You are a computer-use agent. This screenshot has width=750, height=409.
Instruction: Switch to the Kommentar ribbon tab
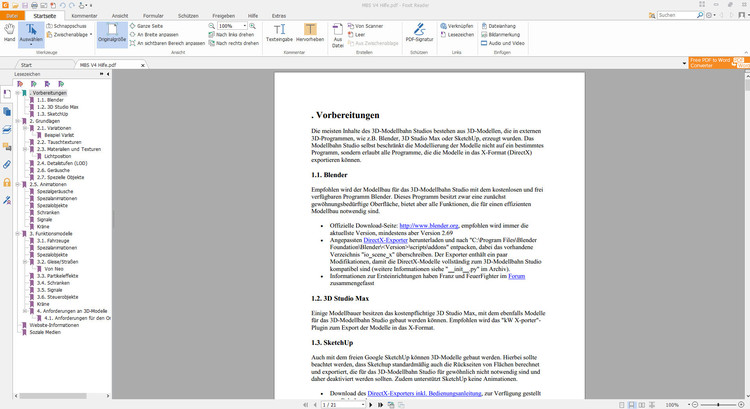(x=84, y=16)
